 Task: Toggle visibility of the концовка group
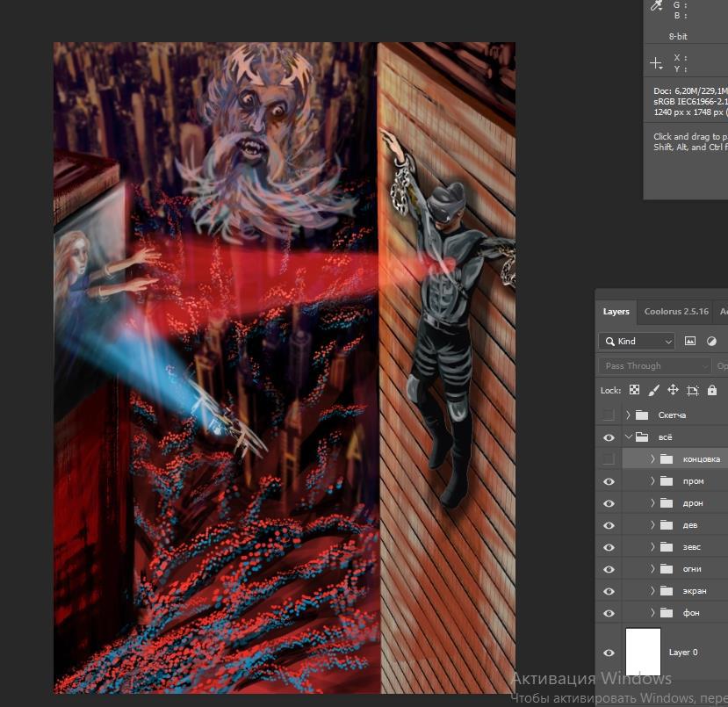pos(609,458)
